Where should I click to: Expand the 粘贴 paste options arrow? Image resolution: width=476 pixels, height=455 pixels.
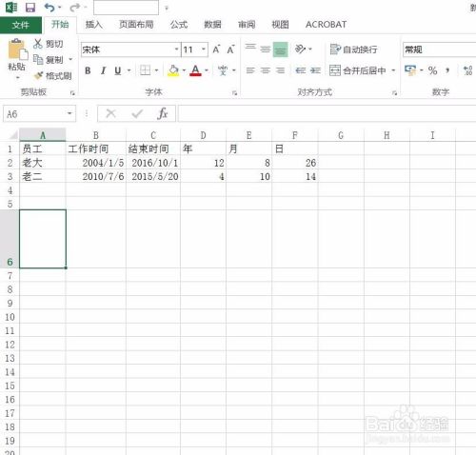[x=17, y=77]
